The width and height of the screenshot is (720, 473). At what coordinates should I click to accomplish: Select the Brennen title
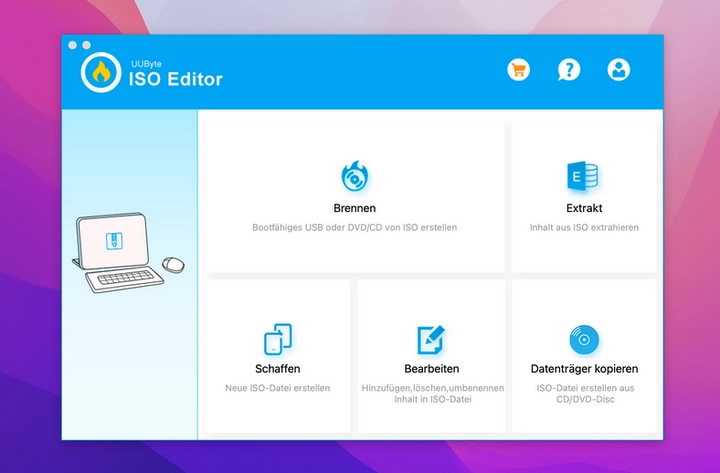(354, 208)
